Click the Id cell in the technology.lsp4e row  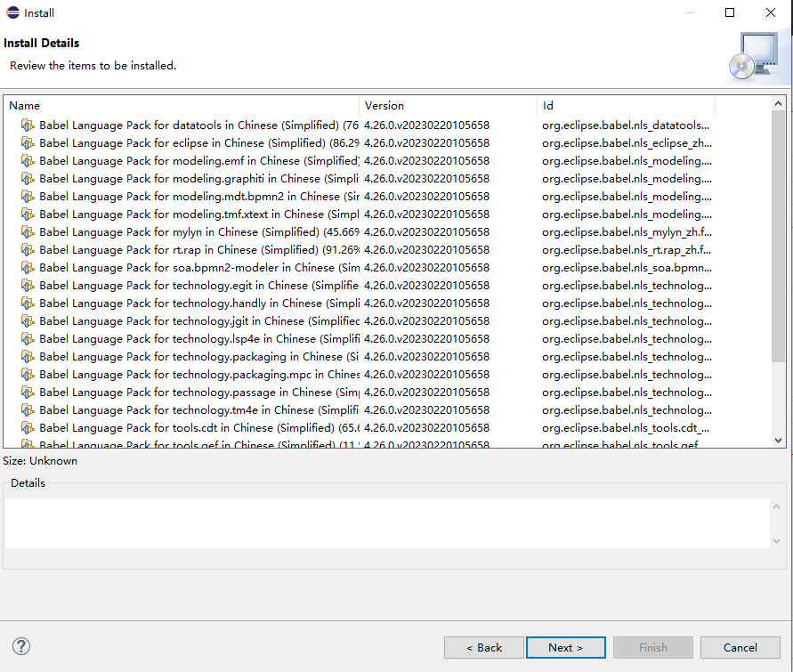point(627,339)
